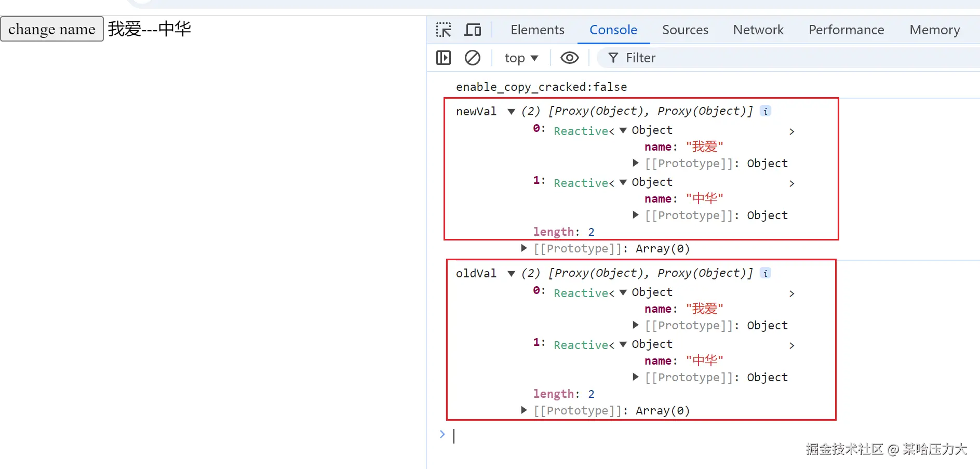Viewport: 980px width, 469px height.
Task: Click name "中华" under newVal item 1
Action: click(x=684, y=199)
